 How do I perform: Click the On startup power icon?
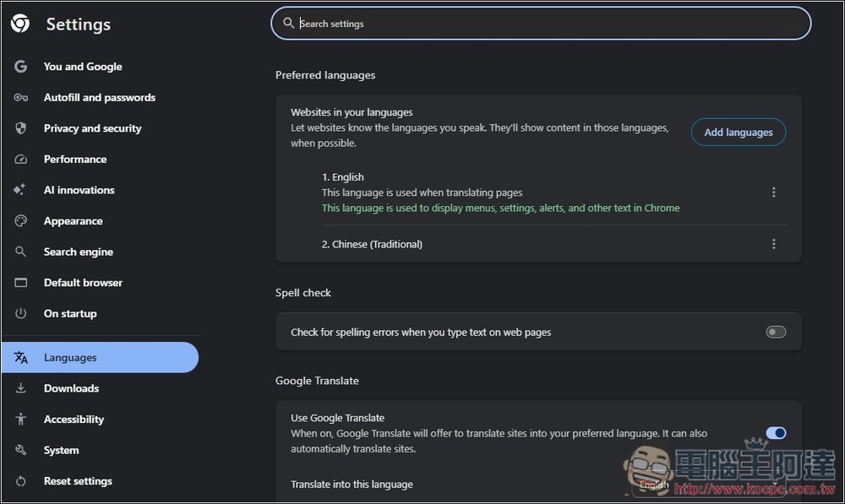(21, 313)
